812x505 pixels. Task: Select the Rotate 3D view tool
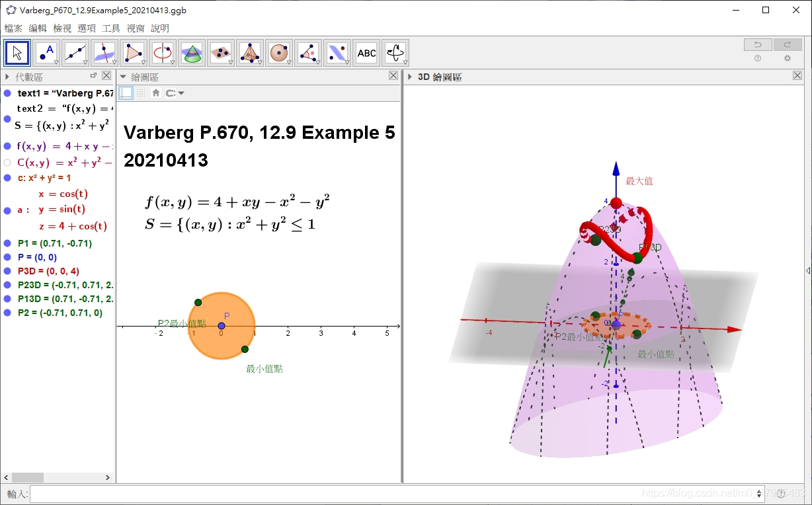pos(395,53)
